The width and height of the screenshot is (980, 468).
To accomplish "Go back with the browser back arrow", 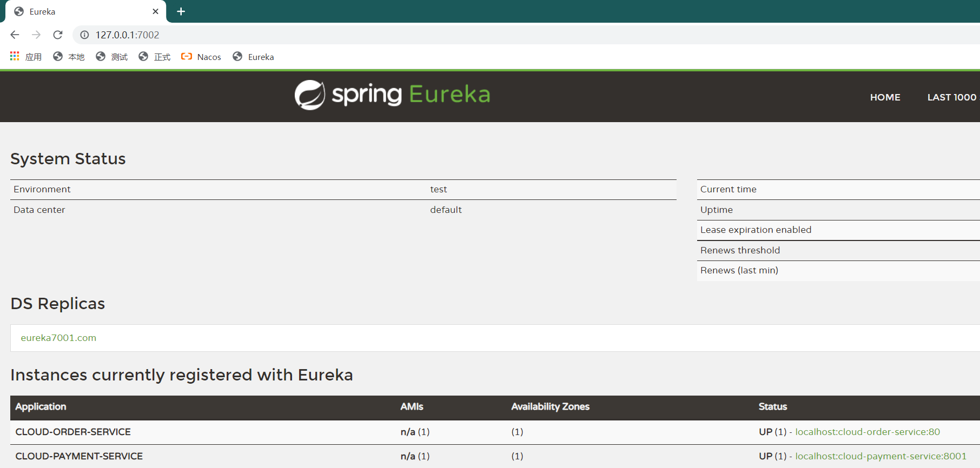I will pyautogui.click(x=15, y=35).
